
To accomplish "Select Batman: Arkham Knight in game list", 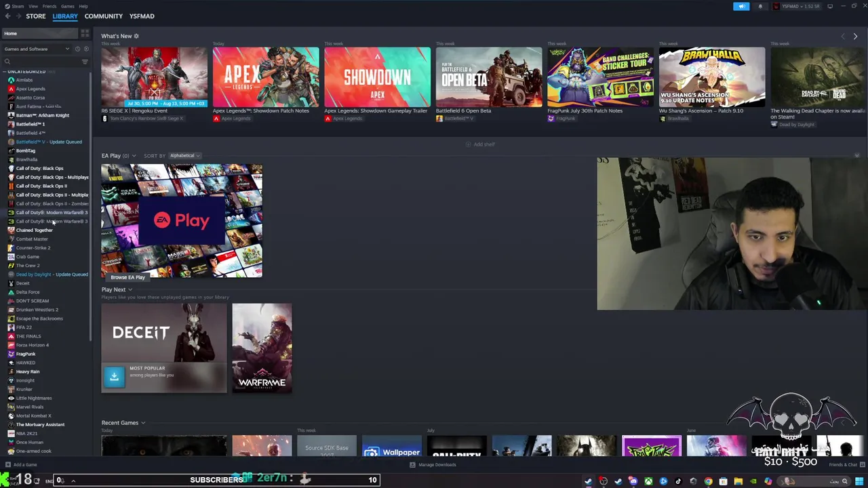I will click(42, 115).
